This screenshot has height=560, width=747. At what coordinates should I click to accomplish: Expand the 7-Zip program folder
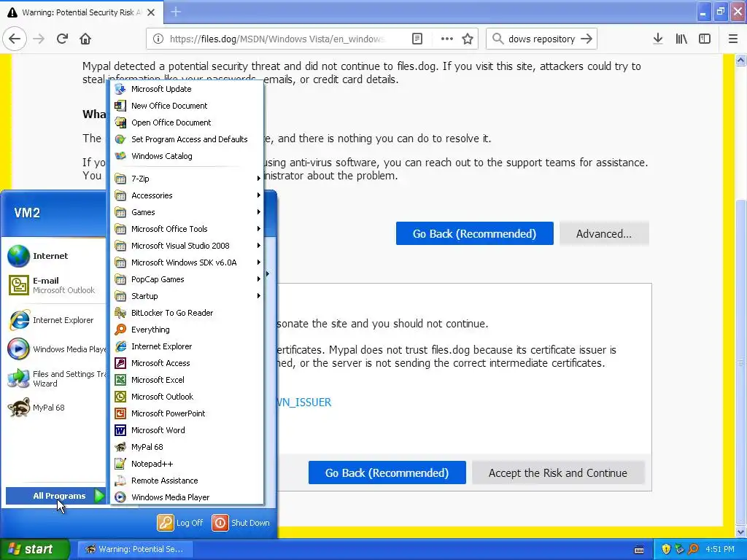click(187, 179)
